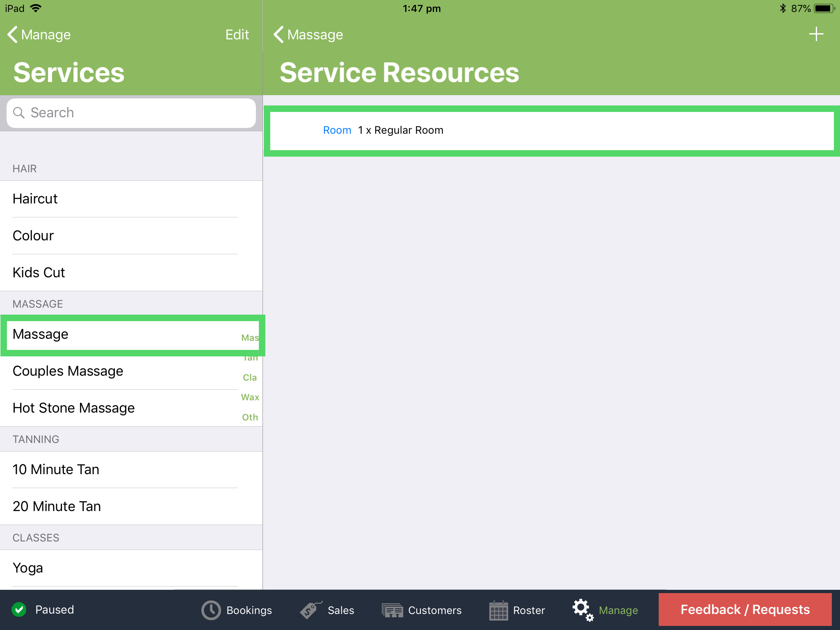Tap inside the Services search field

coord(131,112)
